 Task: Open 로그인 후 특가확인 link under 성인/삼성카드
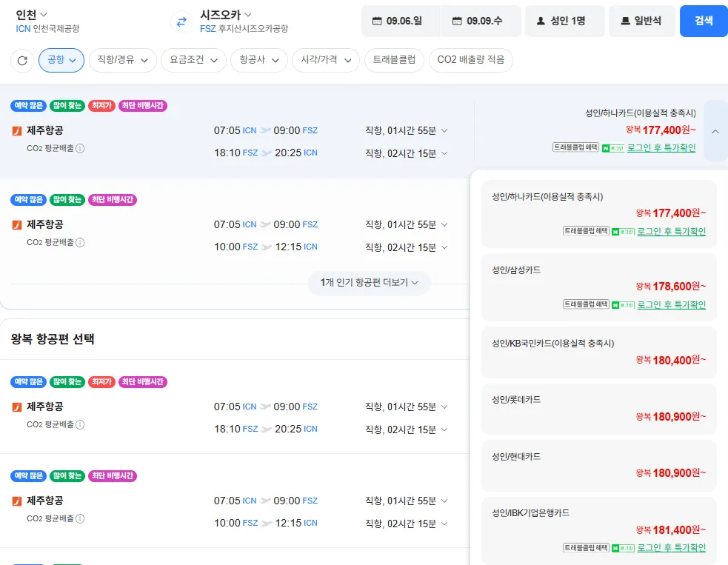tap(672, 305)
